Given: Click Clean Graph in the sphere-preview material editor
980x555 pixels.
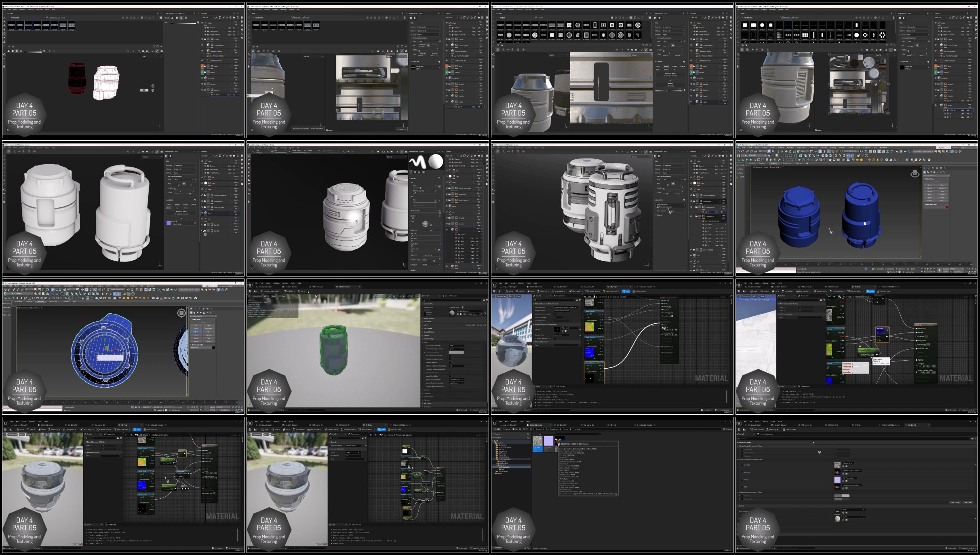Looking at the screenshot, I should click(576, 291).
